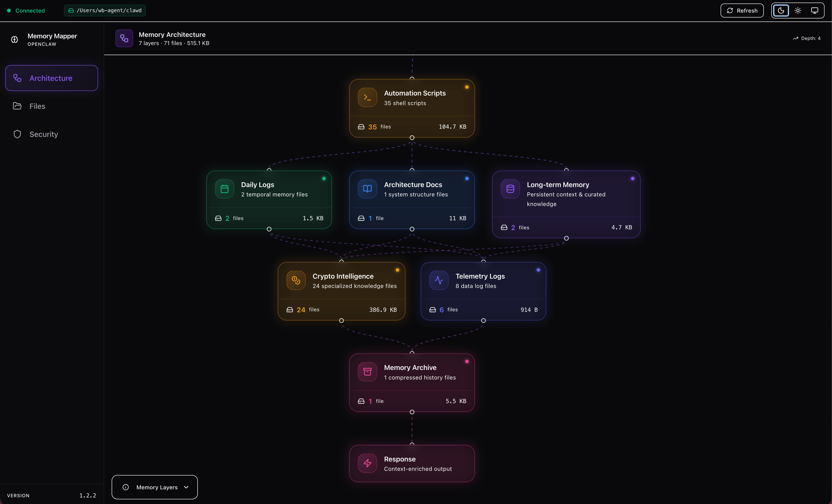Expand the connector node below Memory Archive
This screenshot has width=832, height=504.
tap(412, 412)
